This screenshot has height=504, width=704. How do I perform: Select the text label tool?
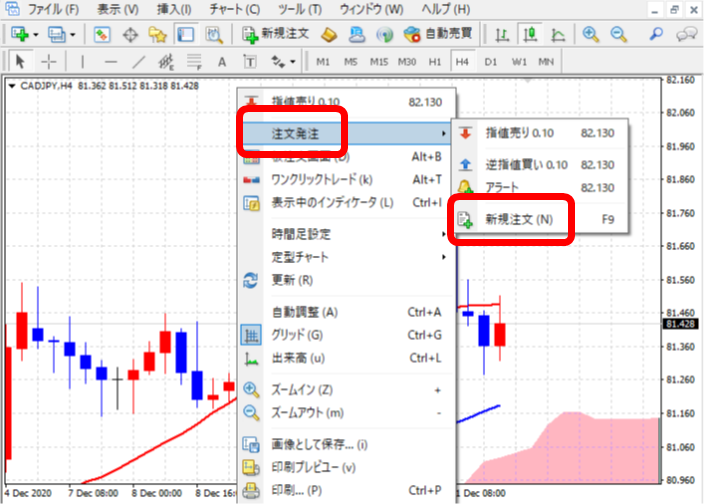222,61
